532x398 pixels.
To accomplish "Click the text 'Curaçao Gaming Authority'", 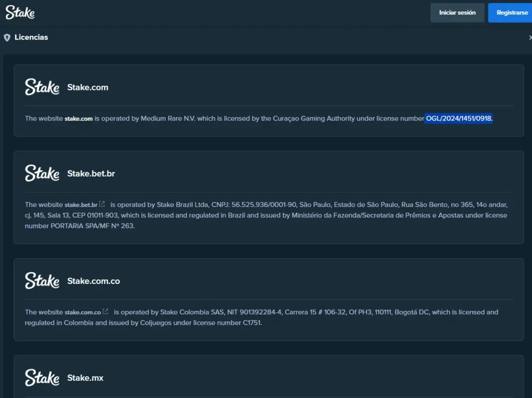I will click(314, 118).
